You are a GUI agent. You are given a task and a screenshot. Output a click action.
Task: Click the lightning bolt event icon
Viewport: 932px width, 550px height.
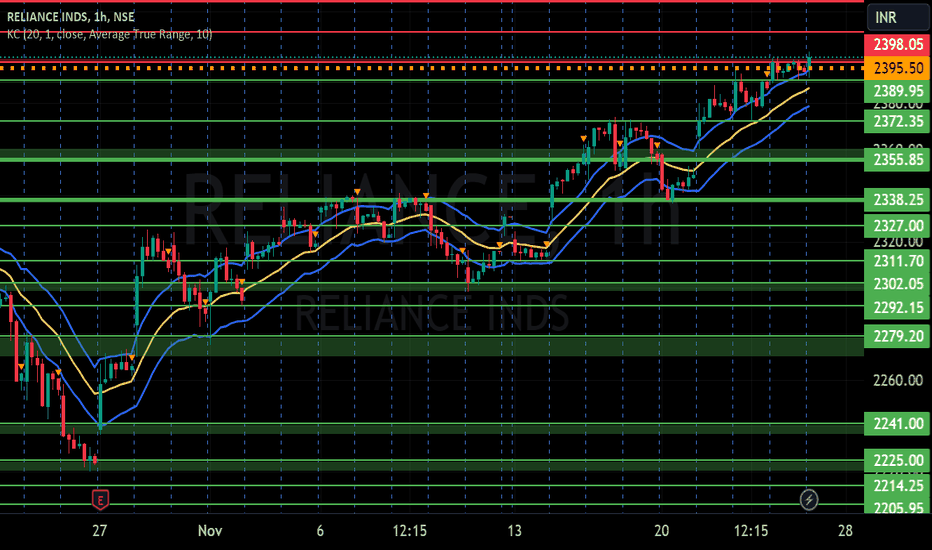(x=808, y=500)
